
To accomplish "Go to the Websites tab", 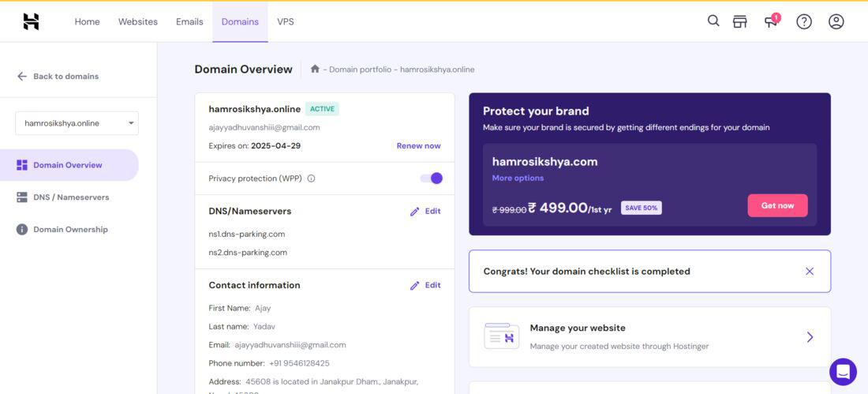I will click(x=138, y=21).
